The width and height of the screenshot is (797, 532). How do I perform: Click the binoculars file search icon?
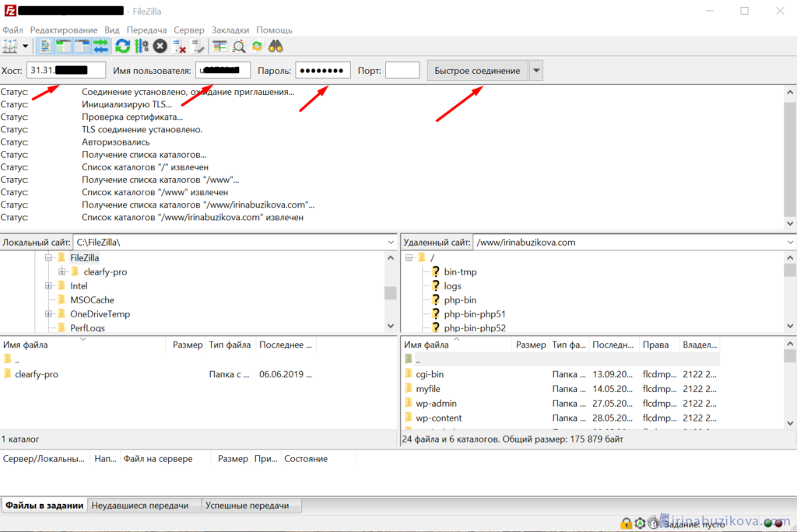click(276, 47)
